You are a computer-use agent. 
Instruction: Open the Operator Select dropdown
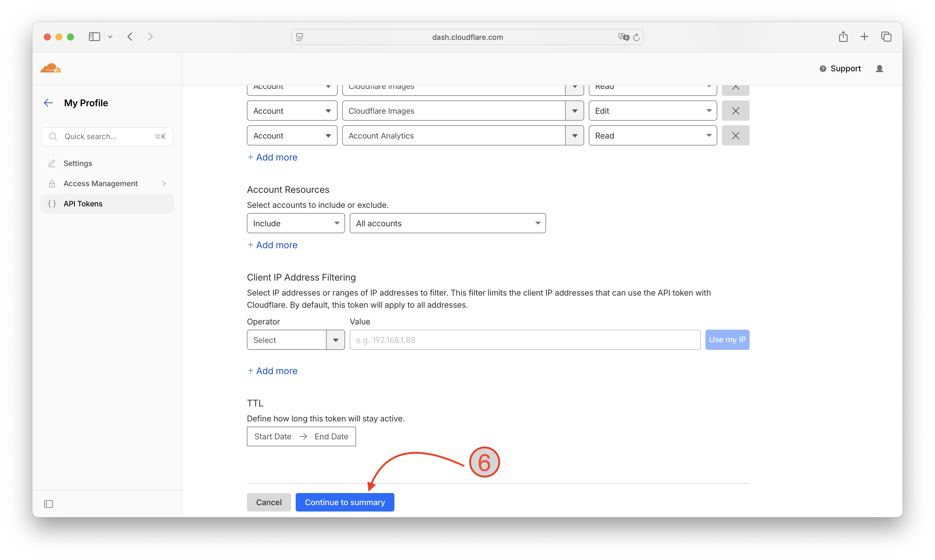click(x=296, y=340)
